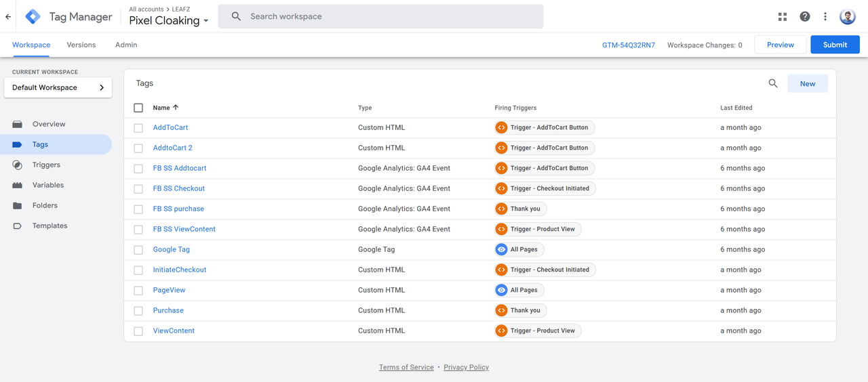Check the FB SS Checkout tag checkbox

(138, 189)
